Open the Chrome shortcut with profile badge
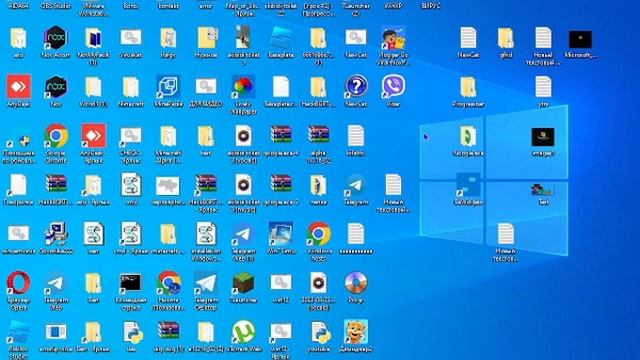 point(168,282)
